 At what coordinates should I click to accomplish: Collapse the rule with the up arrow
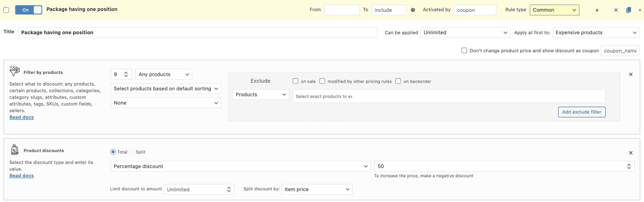click(x=640, y=10)
